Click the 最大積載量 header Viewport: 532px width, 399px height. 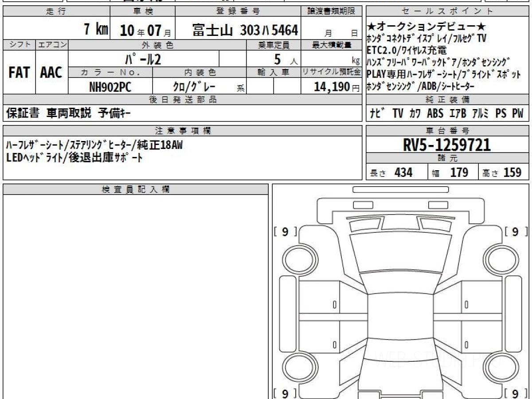[x=332, y=45]
